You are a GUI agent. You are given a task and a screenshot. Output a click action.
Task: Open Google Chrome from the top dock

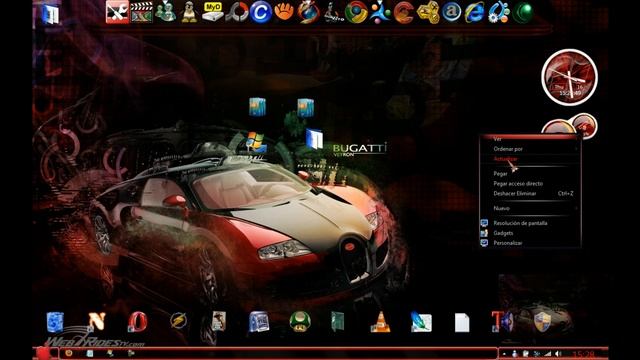click(x=356, y=12)
